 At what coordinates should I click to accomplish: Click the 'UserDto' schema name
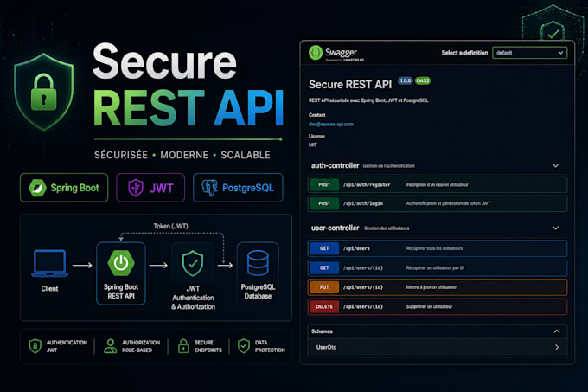pyautogui.click(x=326, y=347)
